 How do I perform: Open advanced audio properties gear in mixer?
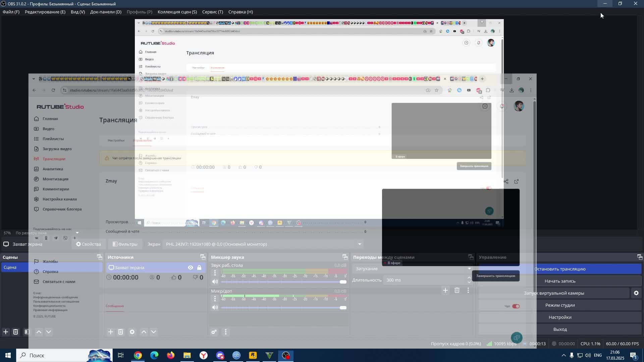tap(214, 332)
